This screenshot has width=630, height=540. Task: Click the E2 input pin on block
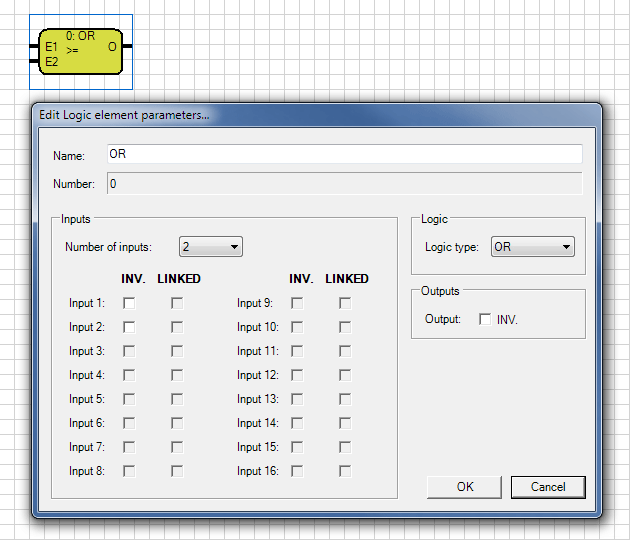pos(34,61)
